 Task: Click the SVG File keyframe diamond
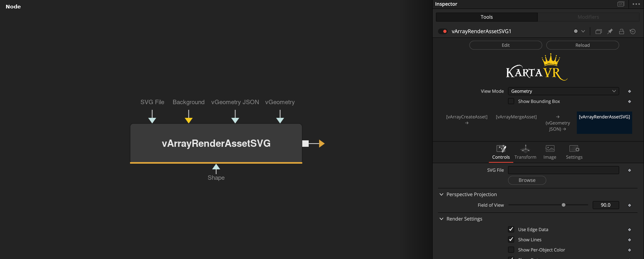pos(630,170)
